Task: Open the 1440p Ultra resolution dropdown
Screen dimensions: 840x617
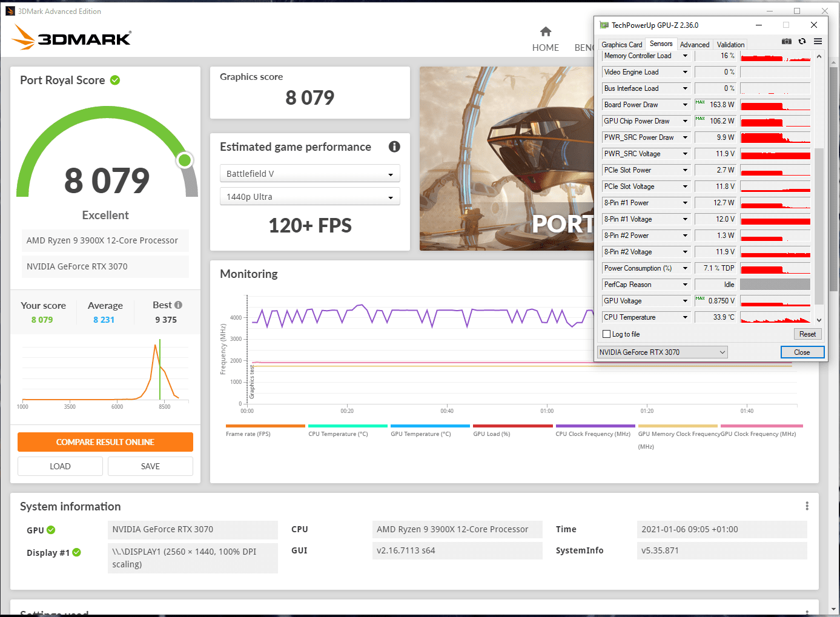Action: [309, 197]
